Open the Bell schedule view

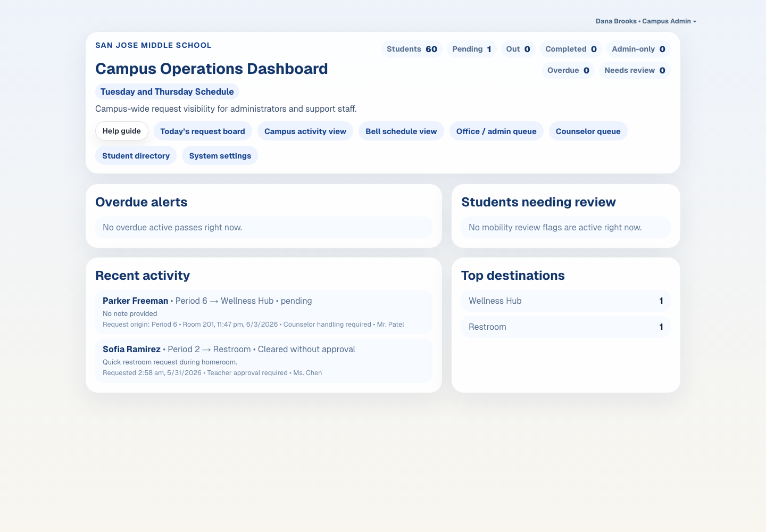coord(401,131)
